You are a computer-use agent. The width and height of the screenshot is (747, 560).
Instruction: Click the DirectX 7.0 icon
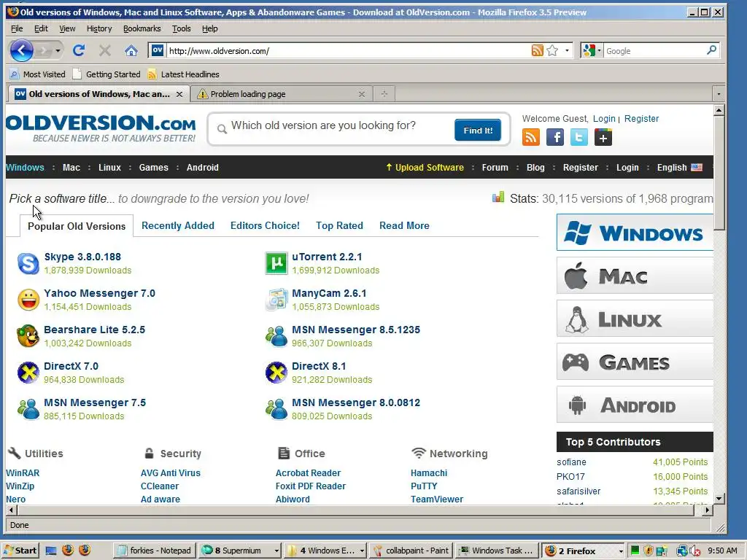click(28, 373)
